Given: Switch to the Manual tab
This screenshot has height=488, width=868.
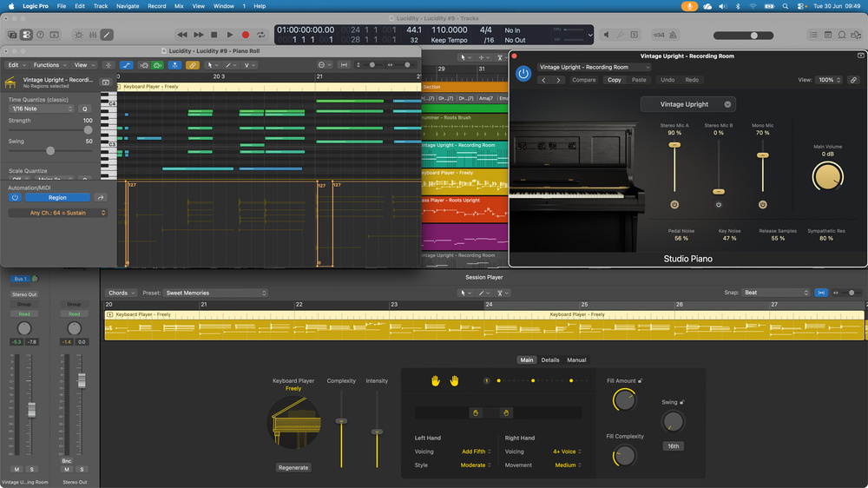Looking at the screenshot, I should (x=576, y=360).
